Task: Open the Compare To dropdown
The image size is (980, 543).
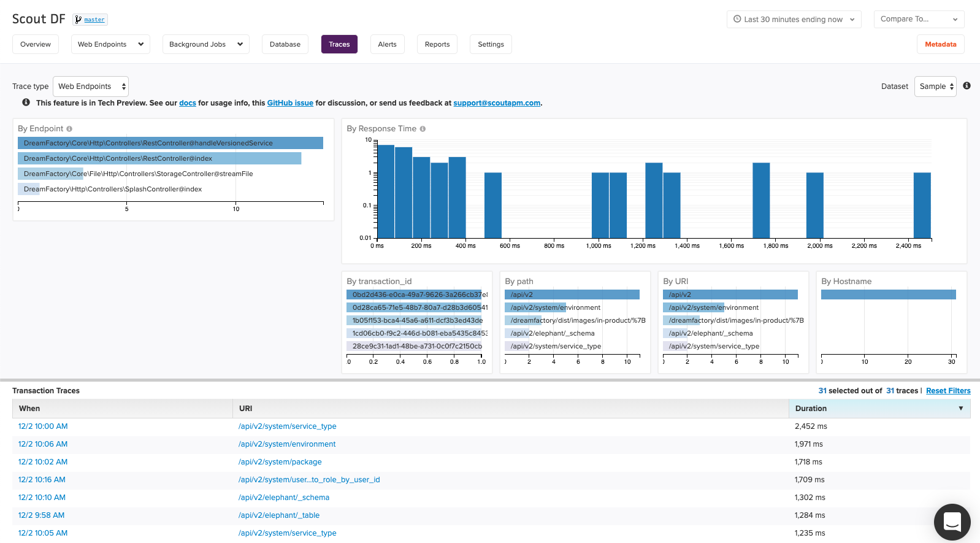Action: click(x=919, y=20)
